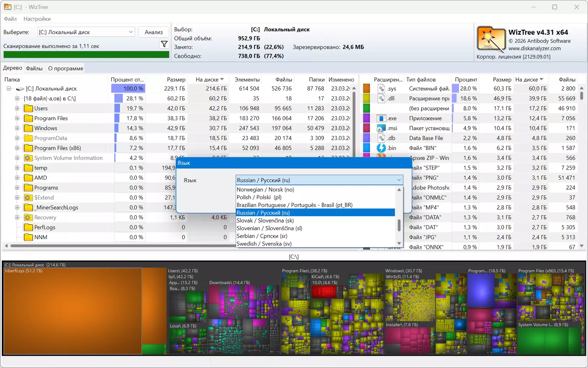Click the hiberfil.sys block in the treemap

[x=72, y=310]
